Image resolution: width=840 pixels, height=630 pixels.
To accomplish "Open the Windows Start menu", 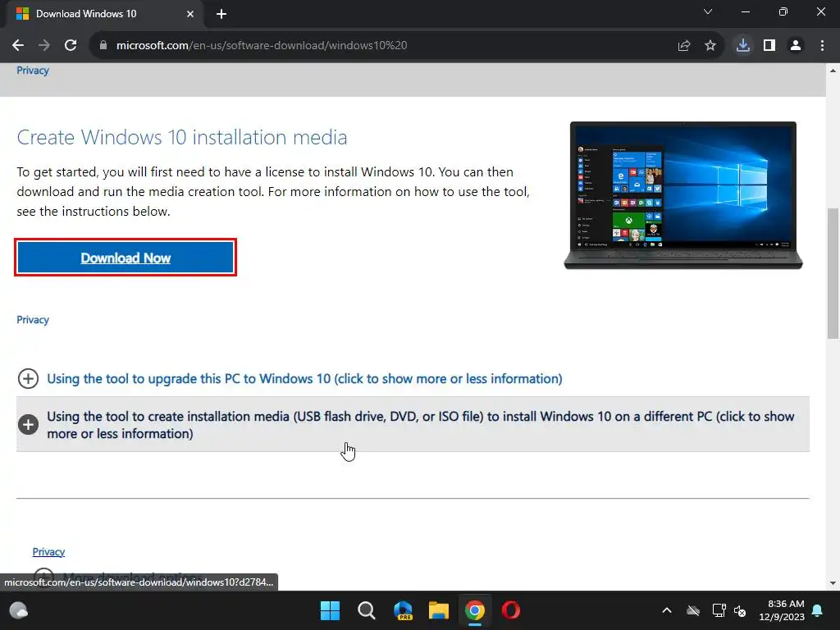I will pyautogui.click(x=330, y=610).
